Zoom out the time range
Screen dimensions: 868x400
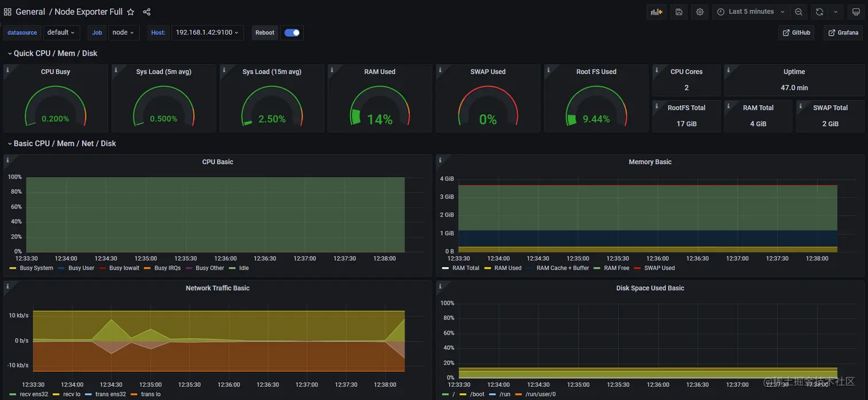(x=799, y=11)
